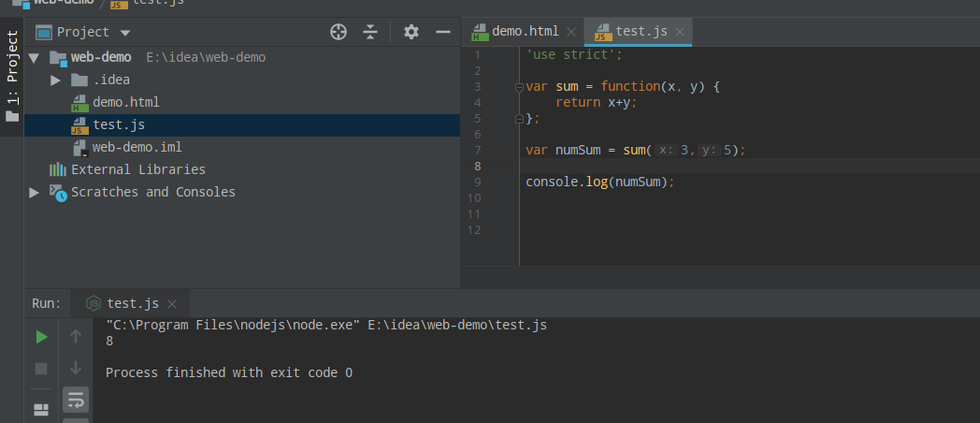
Task: Click the Process finished with exit code 0 text
Action: [x=229, y=373]
